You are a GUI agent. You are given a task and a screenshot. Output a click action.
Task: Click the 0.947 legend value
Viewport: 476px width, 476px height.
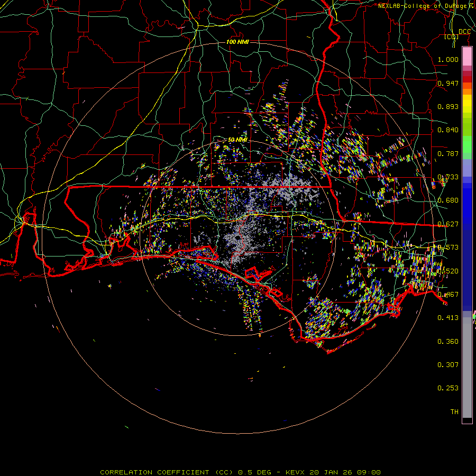click(448, 83)
